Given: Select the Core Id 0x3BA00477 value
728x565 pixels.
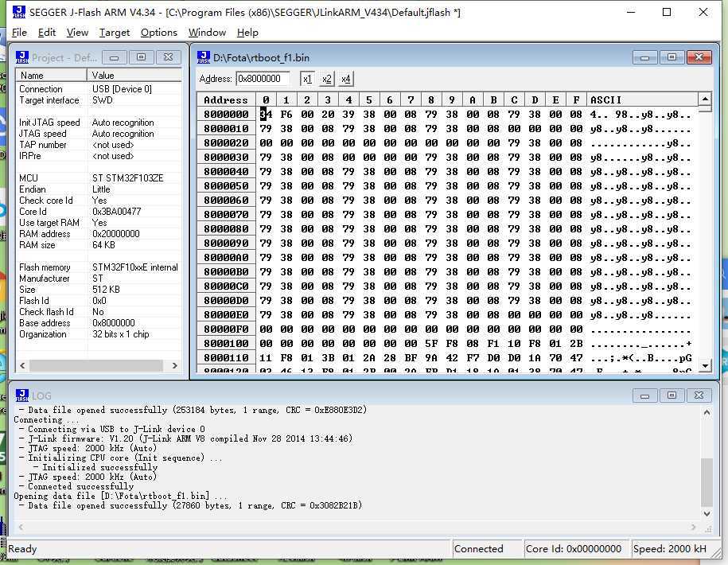Looking at the screenshot, I should click(116, 212).
